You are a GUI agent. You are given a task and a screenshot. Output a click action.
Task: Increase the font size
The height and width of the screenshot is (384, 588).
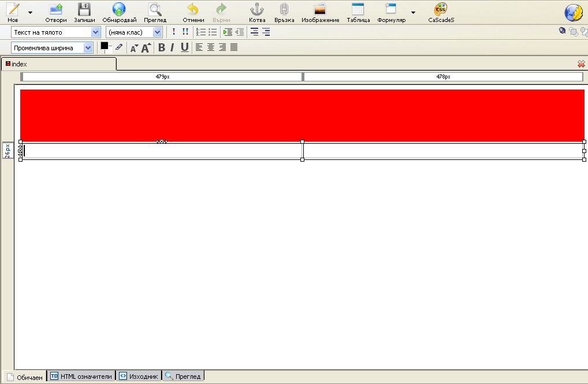[146, 47]
